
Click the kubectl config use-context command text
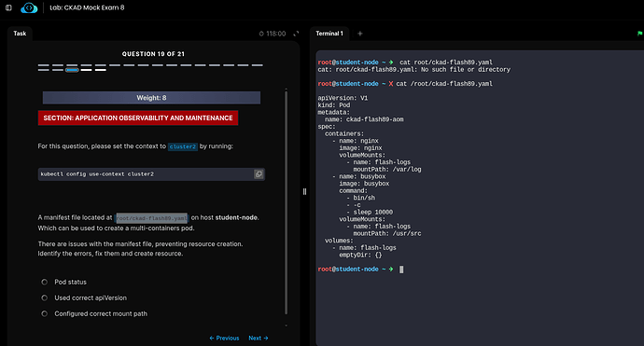coord(97,174)
